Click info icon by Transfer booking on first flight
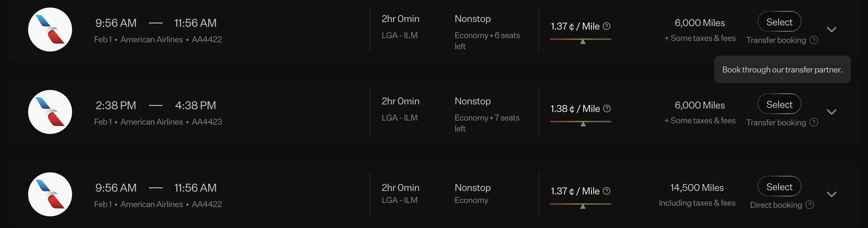The width and height of the screenshot is (868, 228). click(814, 40)
